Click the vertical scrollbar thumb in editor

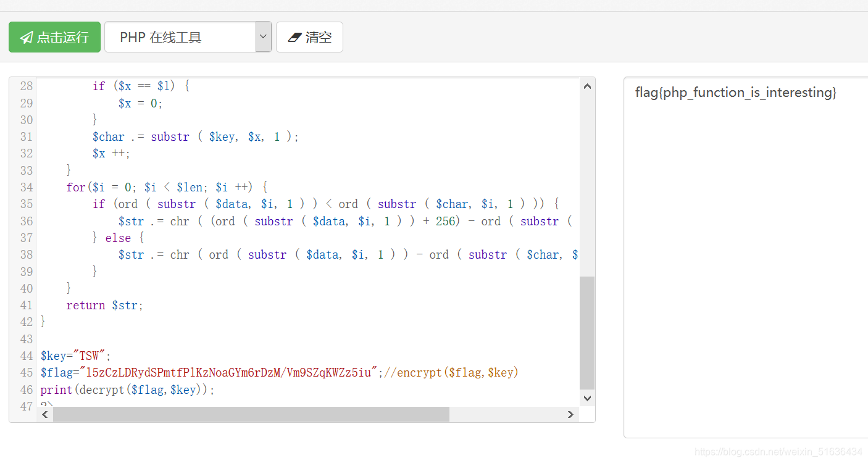587,333
